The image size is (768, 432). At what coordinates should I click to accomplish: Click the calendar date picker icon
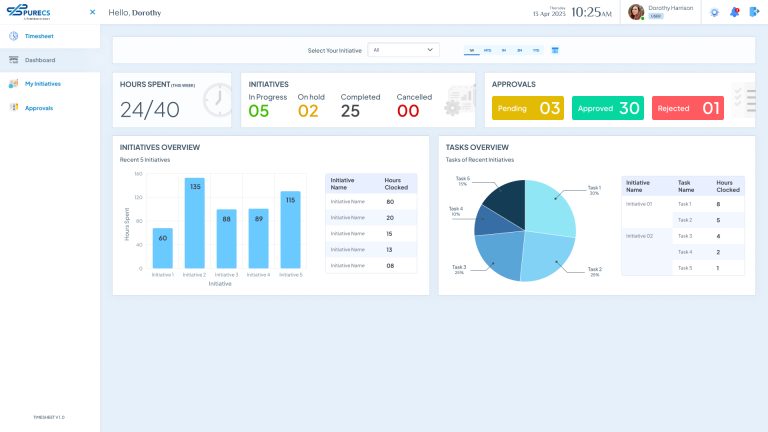555,49
